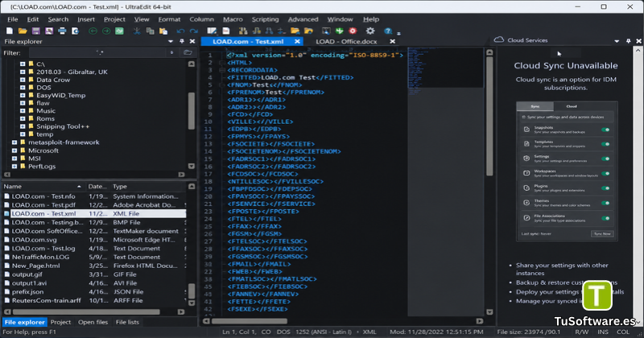
Task: Open the Macro menu
Action: (x=233, y=19)
